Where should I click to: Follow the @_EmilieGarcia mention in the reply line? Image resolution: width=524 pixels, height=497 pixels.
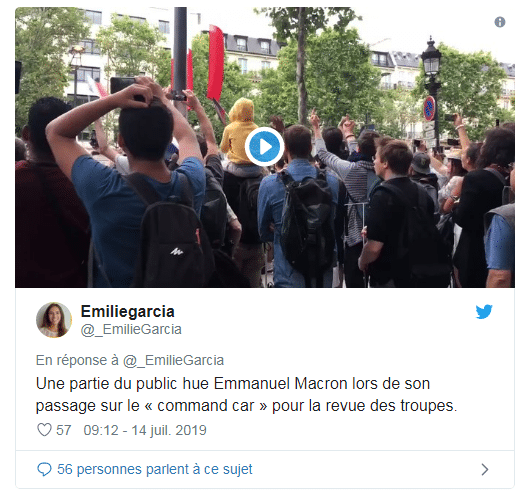[x=173, y=360]
